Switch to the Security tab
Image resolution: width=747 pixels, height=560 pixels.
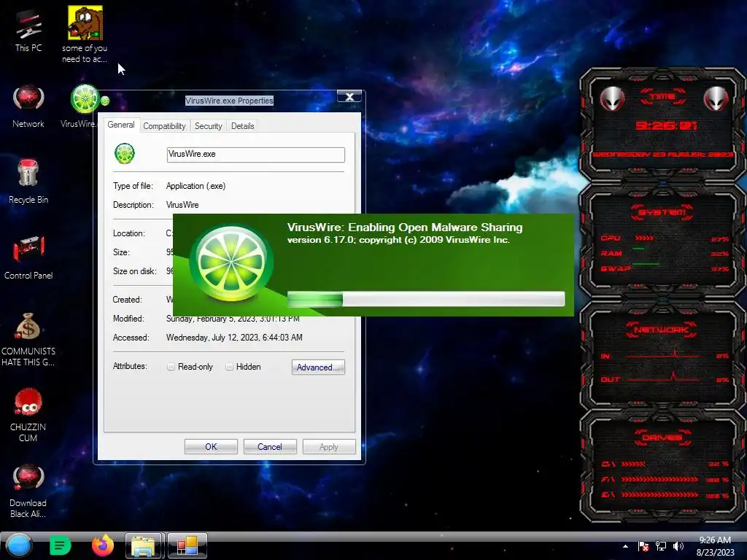click(209, 125)
